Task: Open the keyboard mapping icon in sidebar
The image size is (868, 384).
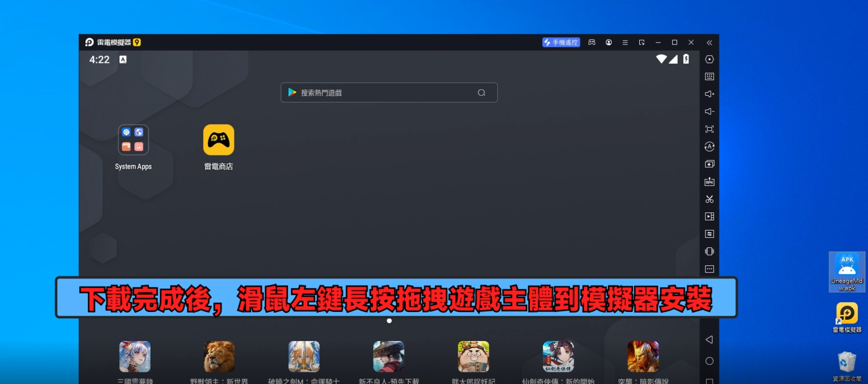Action: 709,76
